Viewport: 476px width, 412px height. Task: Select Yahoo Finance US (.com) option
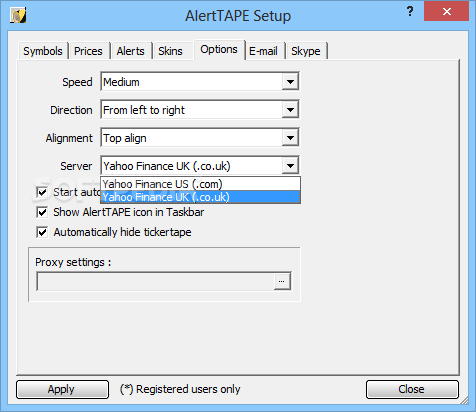(x=200, y=184)
